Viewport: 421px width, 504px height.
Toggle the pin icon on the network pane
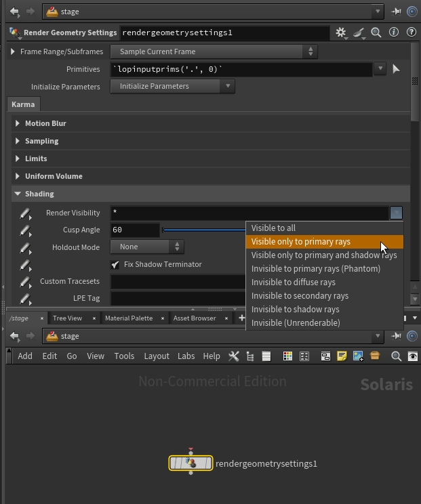397,336
